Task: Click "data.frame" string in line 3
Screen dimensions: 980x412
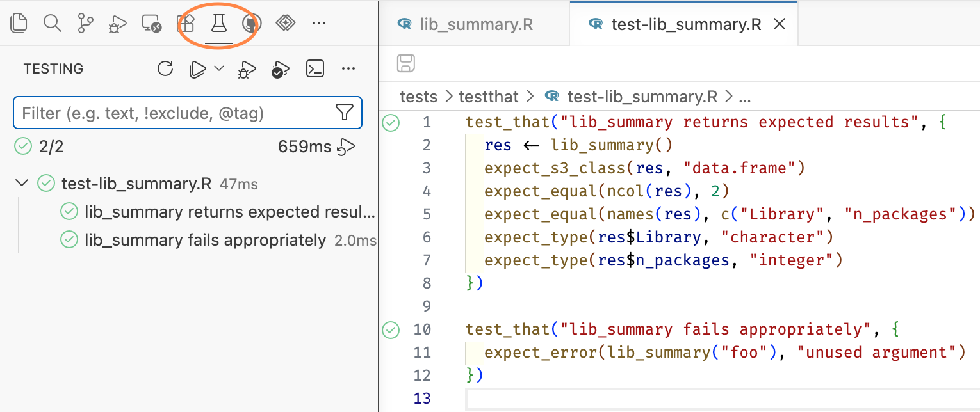Action: click(x=739, y=168)
